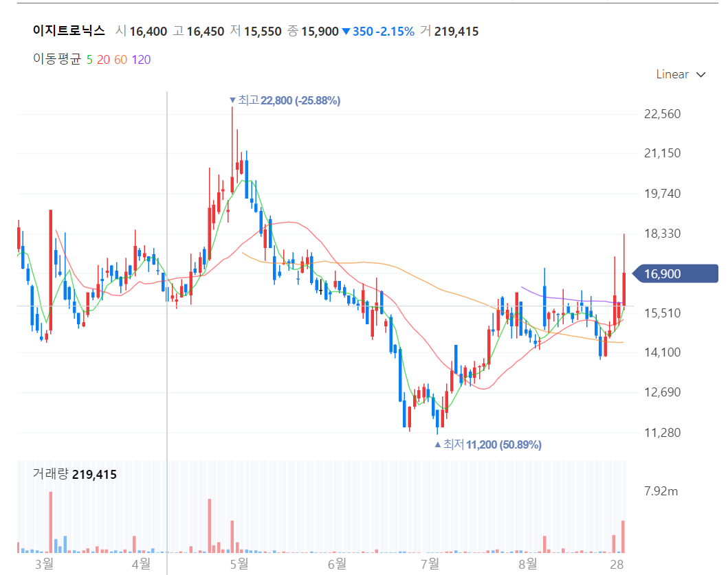
Task: Click the 5월 date axis label
Action: point(239,564)
